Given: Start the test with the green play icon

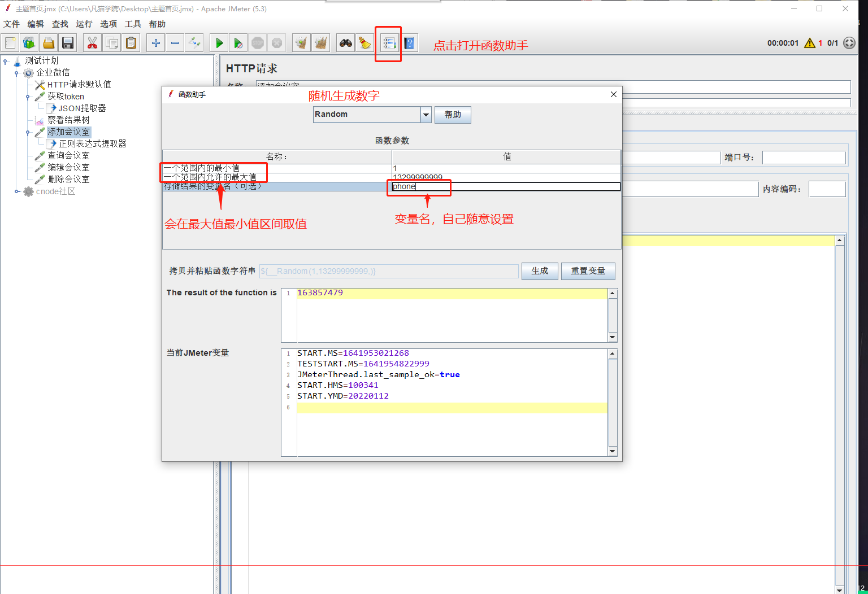Looking at the screenshot, I should (x=219, y=43).
